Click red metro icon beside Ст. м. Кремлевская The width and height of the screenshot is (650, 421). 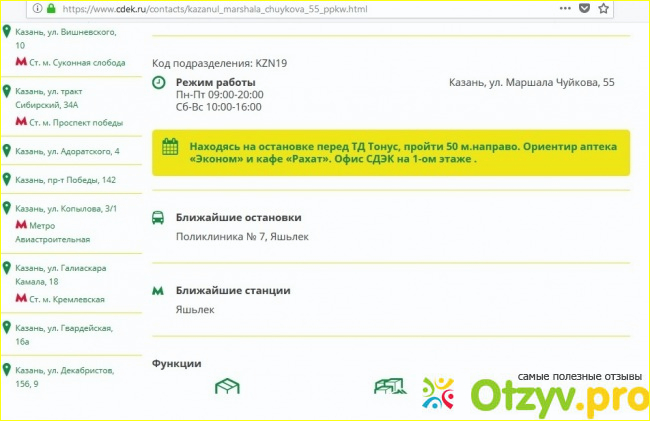pos(21,298)
